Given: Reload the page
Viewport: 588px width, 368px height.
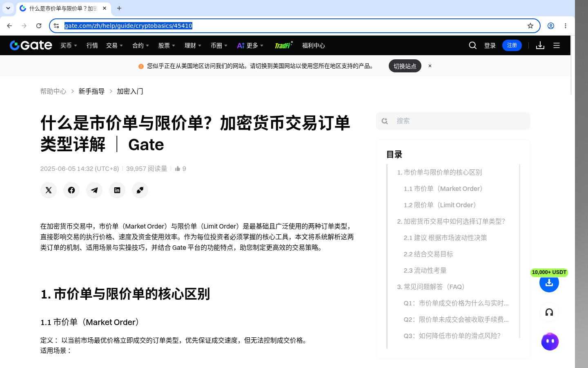Looking at the screenshot, I should pos(39,26).
